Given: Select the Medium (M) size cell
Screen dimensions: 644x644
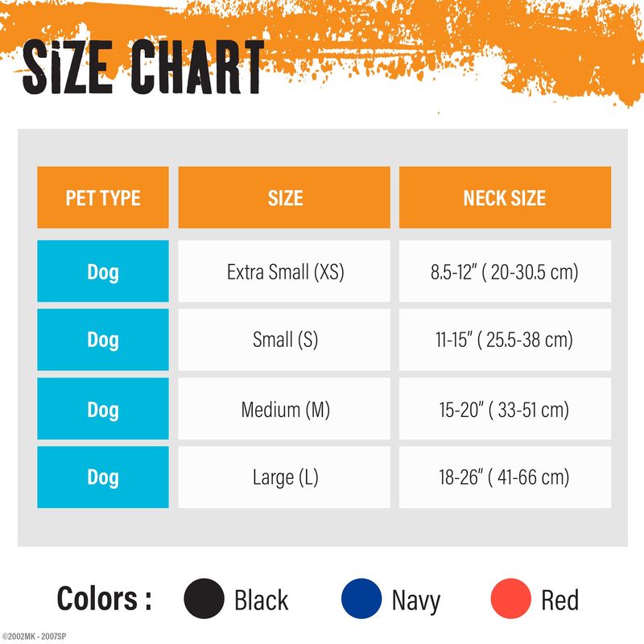Looking at the screenshot, I should click(284, 409).
